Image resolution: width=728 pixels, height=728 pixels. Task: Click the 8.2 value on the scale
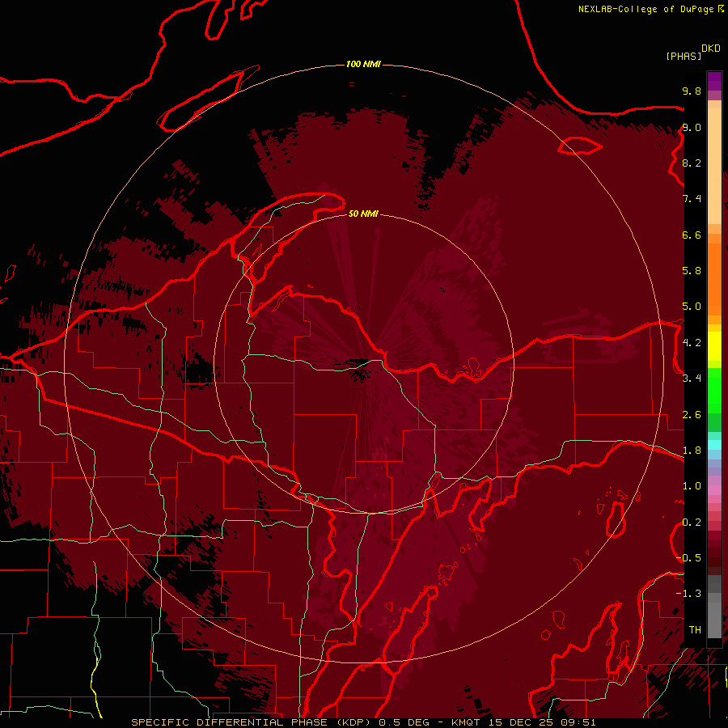[692, 163]
